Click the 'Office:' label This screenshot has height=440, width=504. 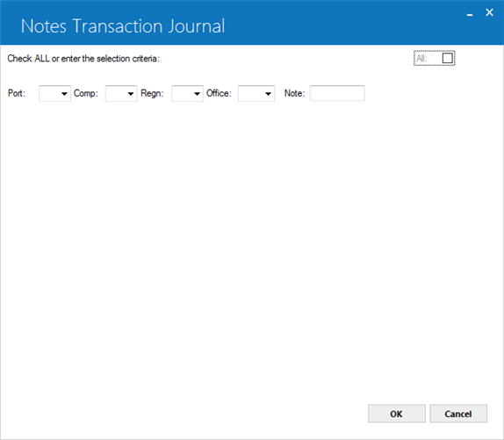tap(219, 93)
